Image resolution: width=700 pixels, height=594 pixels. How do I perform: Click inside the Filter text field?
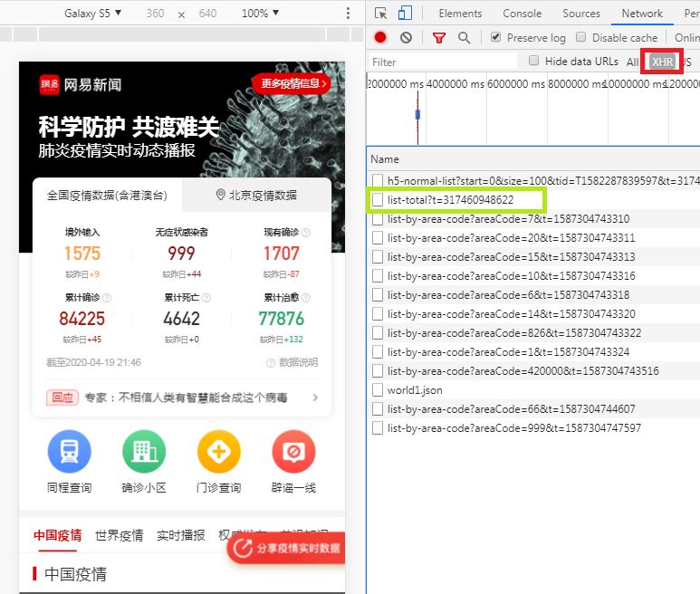click(443, 62)
